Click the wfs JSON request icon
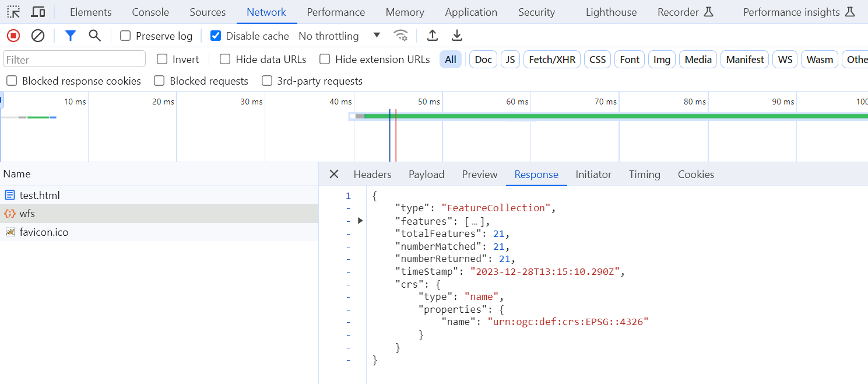 tap(10, 214)
